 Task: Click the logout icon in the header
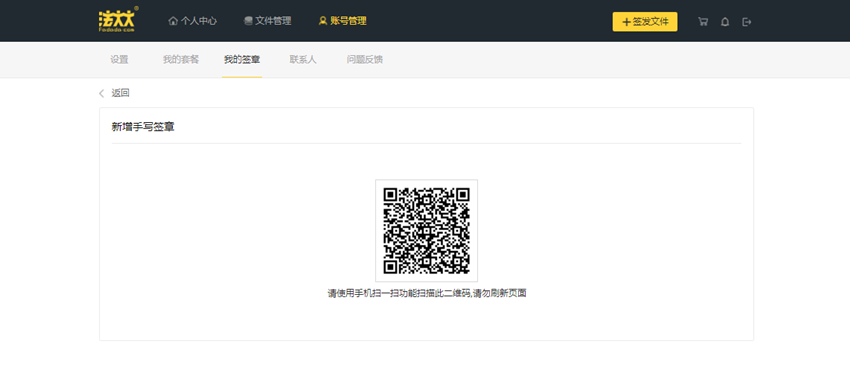pyautogui.click(x=747, y=22)
